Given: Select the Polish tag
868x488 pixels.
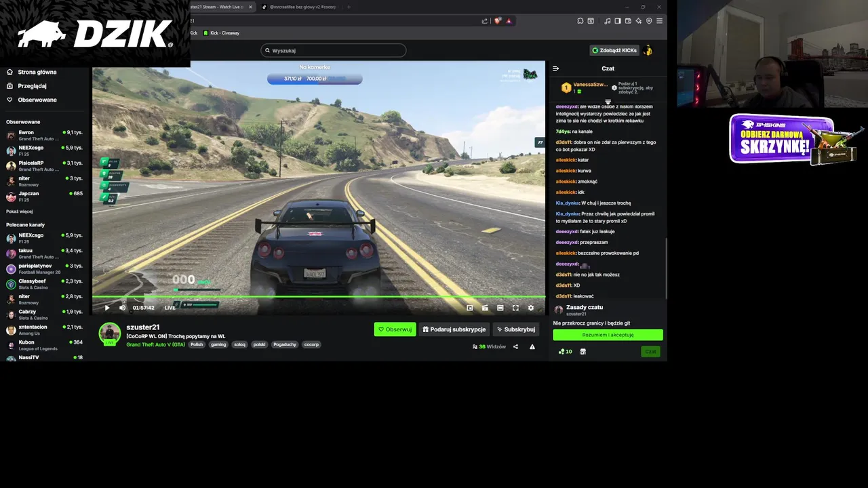Looking at the screenshot, I should pos(197,344).
